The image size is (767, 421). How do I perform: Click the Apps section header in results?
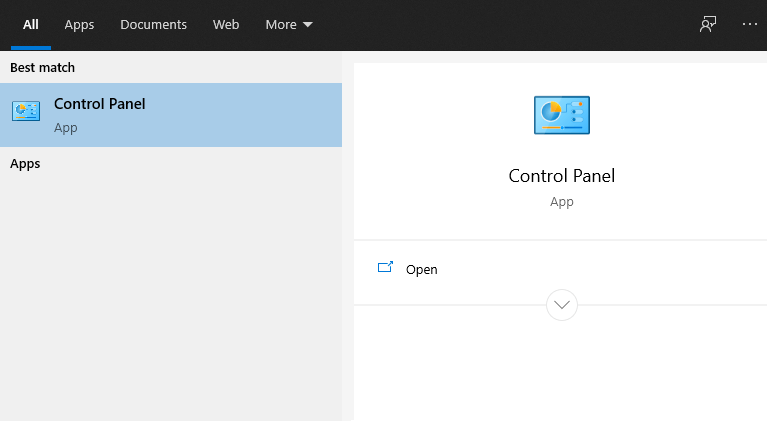point(25,163)
